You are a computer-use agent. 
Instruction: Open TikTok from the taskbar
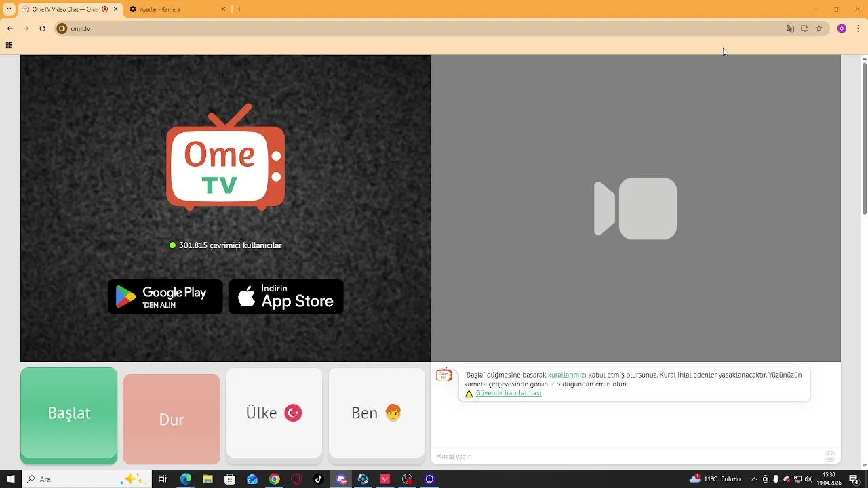(x=319, y=479)
